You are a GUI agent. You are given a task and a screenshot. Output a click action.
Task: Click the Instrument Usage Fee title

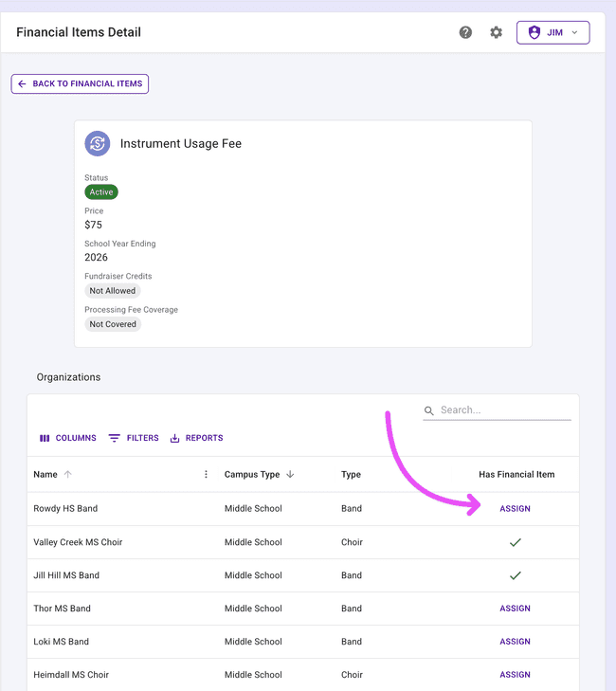[181, 144]
